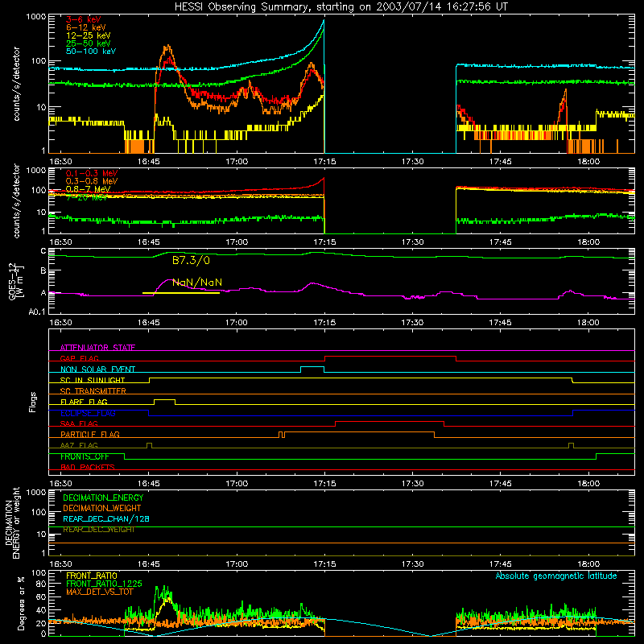Click the GAP_FLAG label
This screenshot has height=644, width=644.
click(80, 358)
